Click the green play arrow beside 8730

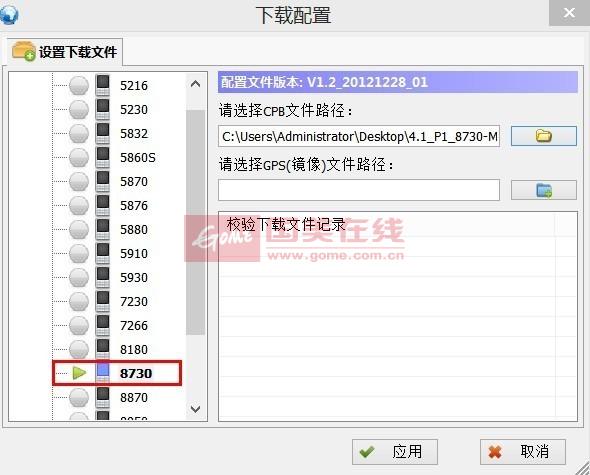(x=79, y=373)
